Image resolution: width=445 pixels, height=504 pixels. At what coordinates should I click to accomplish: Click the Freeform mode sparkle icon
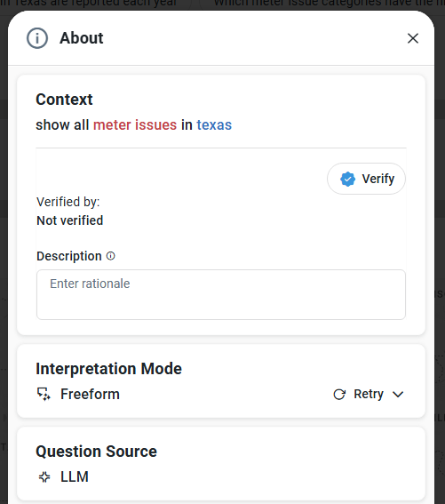[x=44, y=394]
